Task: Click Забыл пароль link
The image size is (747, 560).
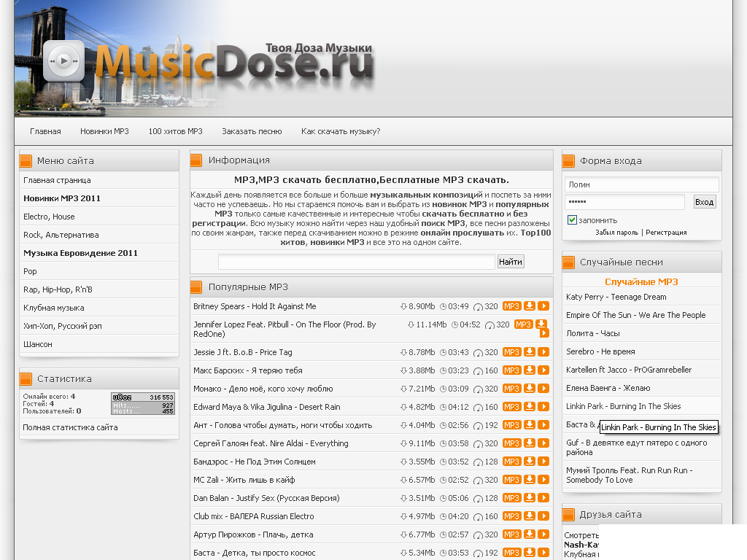Action: 616,233
